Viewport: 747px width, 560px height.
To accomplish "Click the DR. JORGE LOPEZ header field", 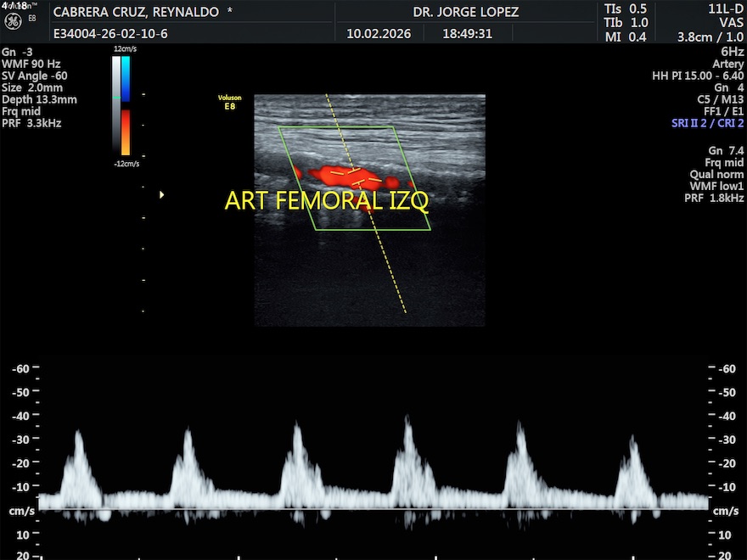I will (465, 13).
